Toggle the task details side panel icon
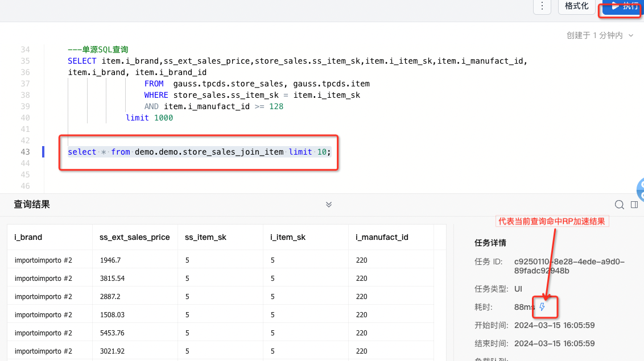 (x=634, y=205)
